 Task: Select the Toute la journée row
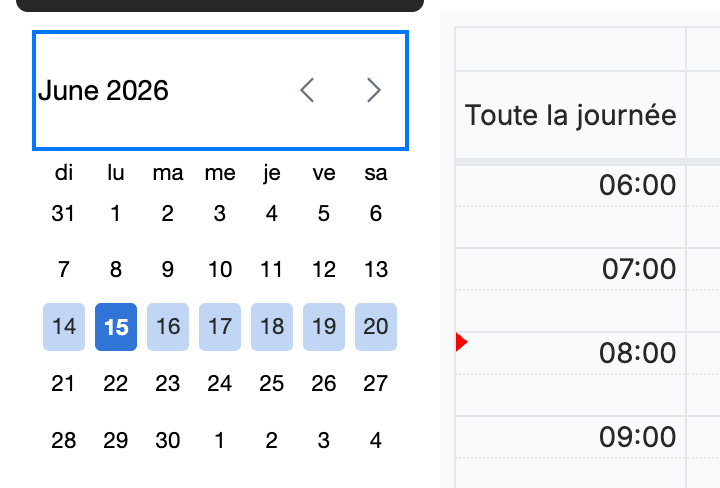click(x=570, y=115)
